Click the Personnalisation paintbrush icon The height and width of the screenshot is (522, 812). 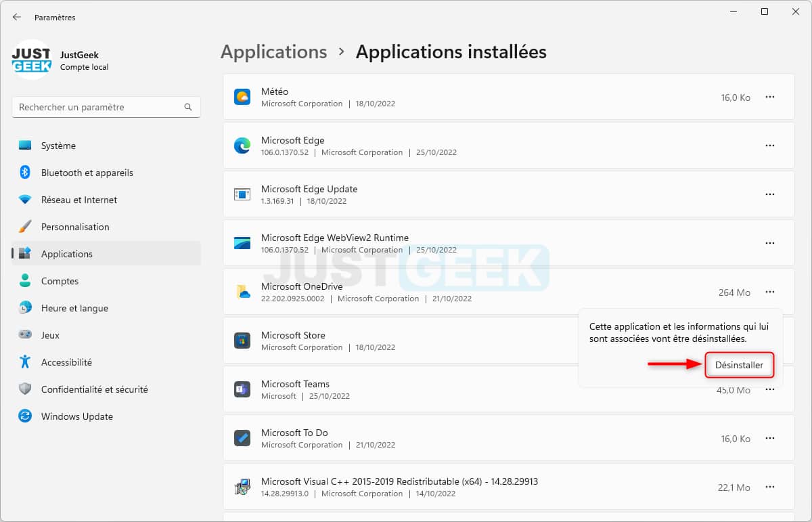tap(25, 227)
